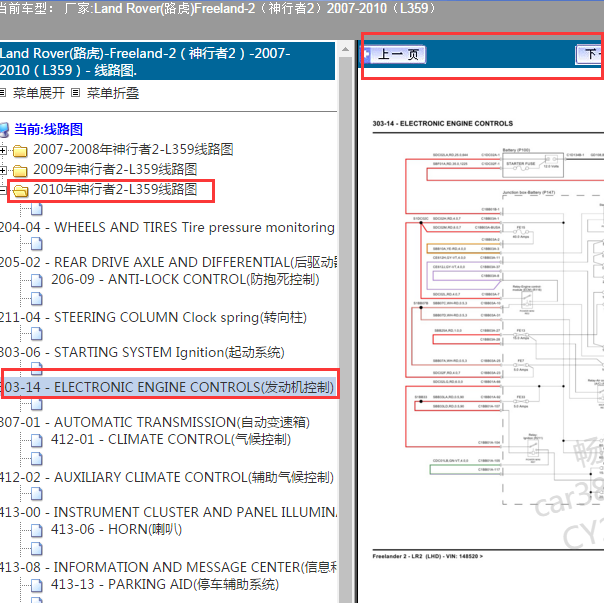Screen dimensions: 604x603
Task: Open 412-02 AUXILIARY CLIMATE CONTROL diagram
Action: click(x=167, y=477)
